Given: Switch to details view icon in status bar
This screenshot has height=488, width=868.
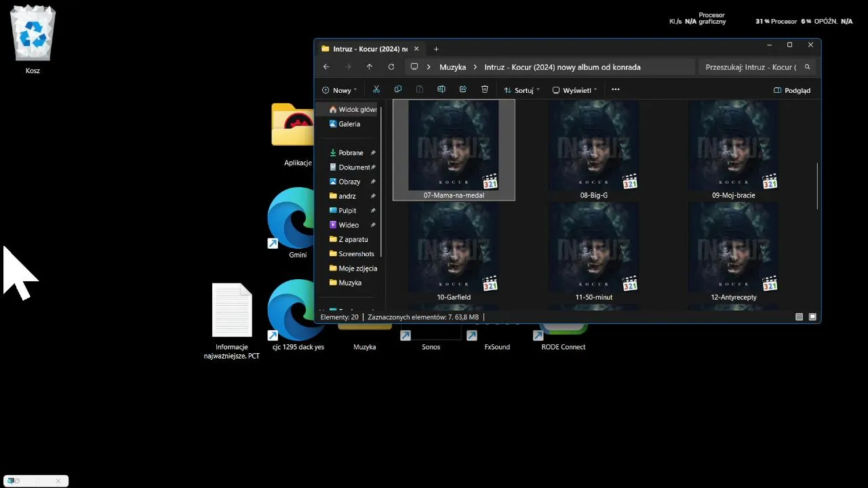Looking at the screenshot, I should point(800,317).
